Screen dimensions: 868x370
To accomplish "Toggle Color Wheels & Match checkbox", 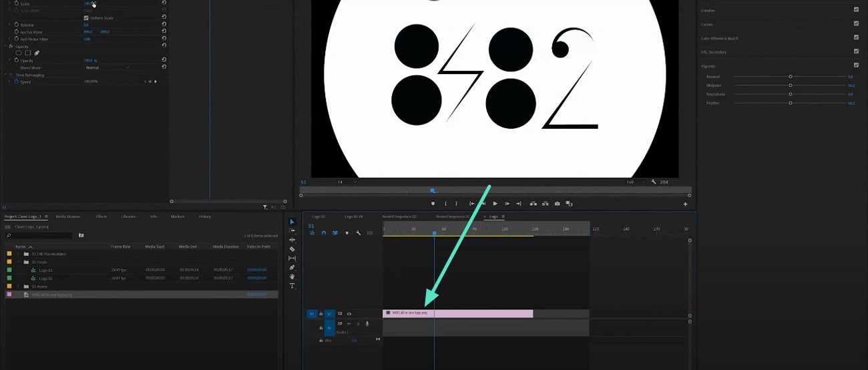I will (856, 37).
